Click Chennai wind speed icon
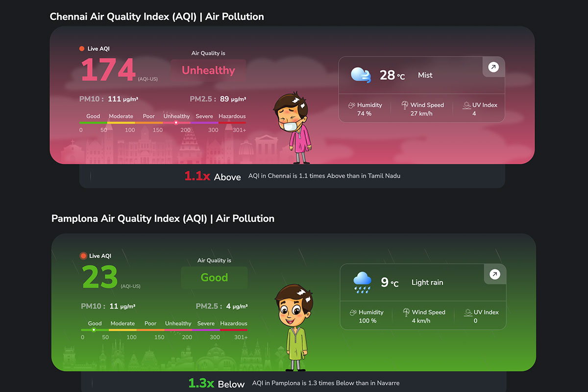The image size is (588, 392). point(405,105)
